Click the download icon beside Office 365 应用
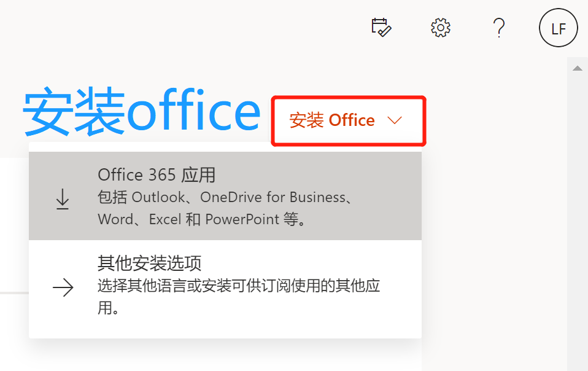Screen dimensions: 588x371 [63, 199]
